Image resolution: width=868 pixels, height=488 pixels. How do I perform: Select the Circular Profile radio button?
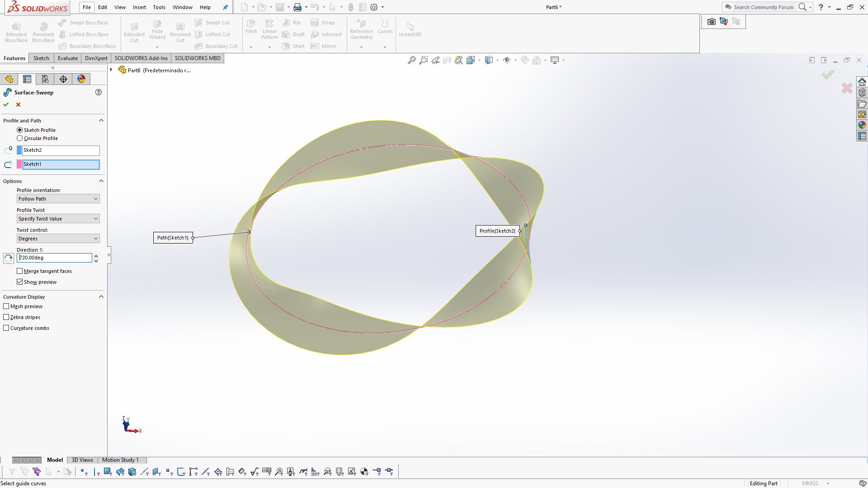coord(19,138)
